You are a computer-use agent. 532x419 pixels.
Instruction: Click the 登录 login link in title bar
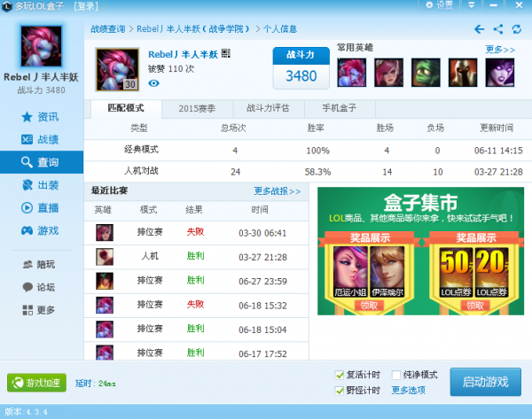86,6
